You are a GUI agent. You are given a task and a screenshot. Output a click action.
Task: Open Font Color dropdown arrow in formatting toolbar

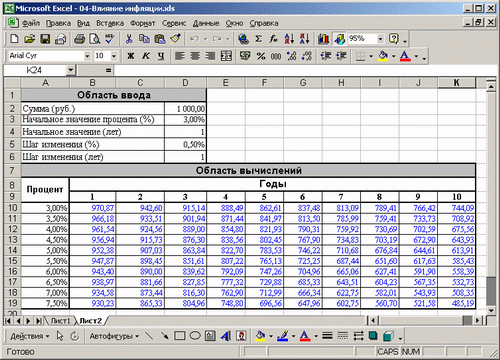coord(416,56)
